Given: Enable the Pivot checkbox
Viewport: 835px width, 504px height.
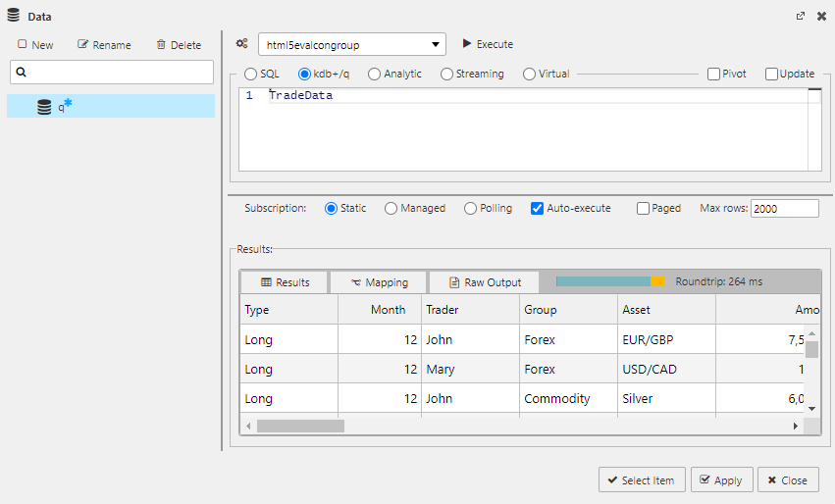Looking at the screenshot, I should coord(713,74).
